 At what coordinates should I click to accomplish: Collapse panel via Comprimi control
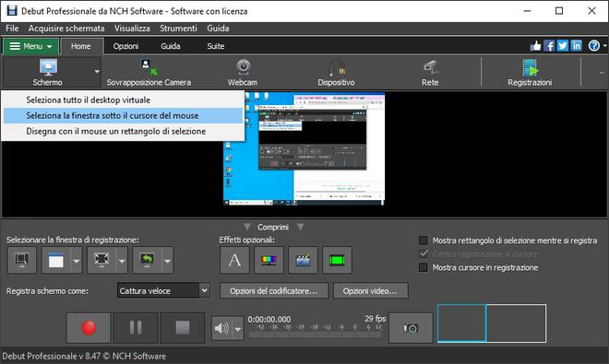click(x=273, y=227)
